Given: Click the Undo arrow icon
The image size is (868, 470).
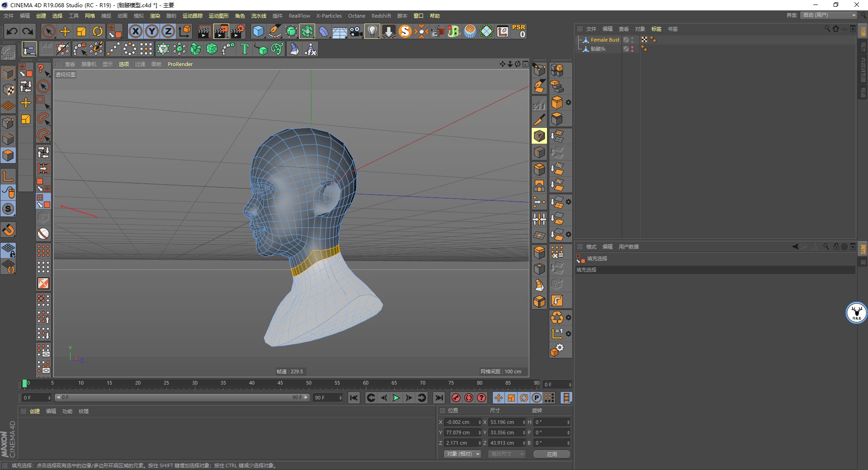Looking at the screenshot, I should click(12, 32).
